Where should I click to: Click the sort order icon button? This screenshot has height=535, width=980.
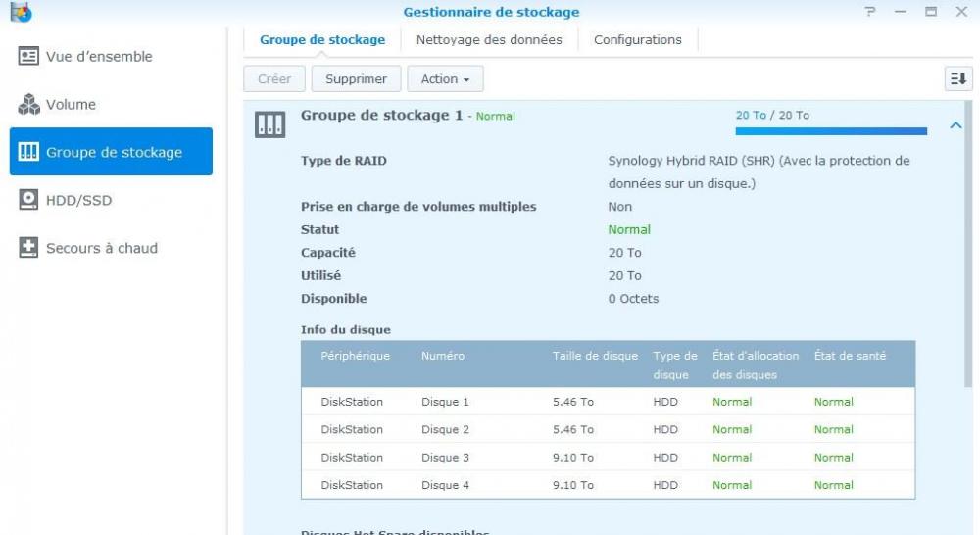click(958, 78)
